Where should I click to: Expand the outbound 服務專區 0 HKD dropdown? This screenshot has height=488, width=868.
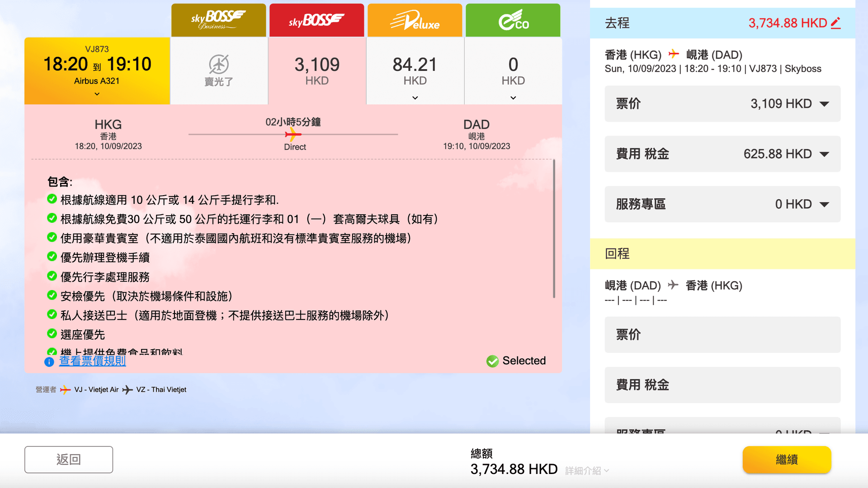click(722, 204)
